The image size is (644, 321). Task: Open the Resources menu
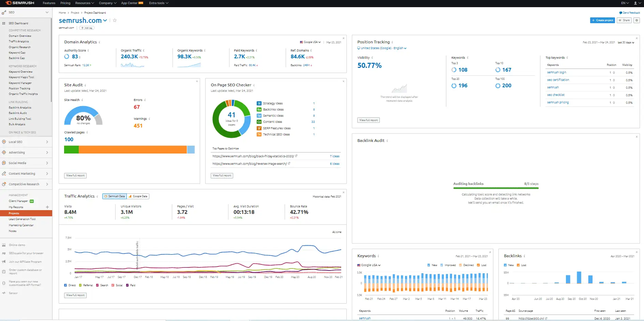pos(85,3)
